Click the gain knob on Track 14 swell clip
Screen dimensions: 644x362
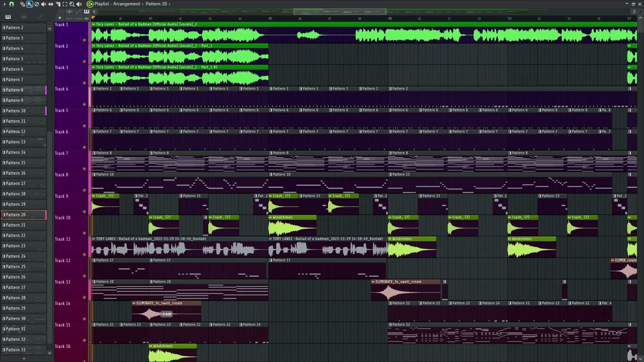pos(167,314)
